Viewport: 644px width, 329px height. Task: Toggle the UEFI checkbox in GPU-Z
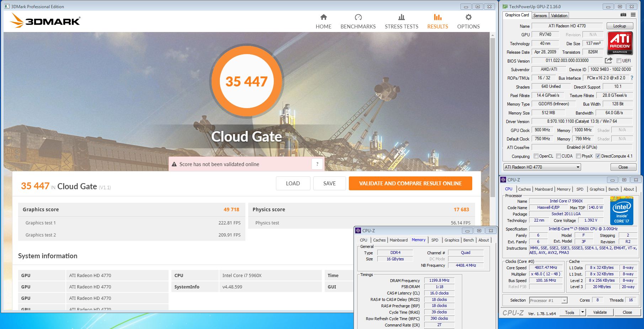click(x=619, y=61)
